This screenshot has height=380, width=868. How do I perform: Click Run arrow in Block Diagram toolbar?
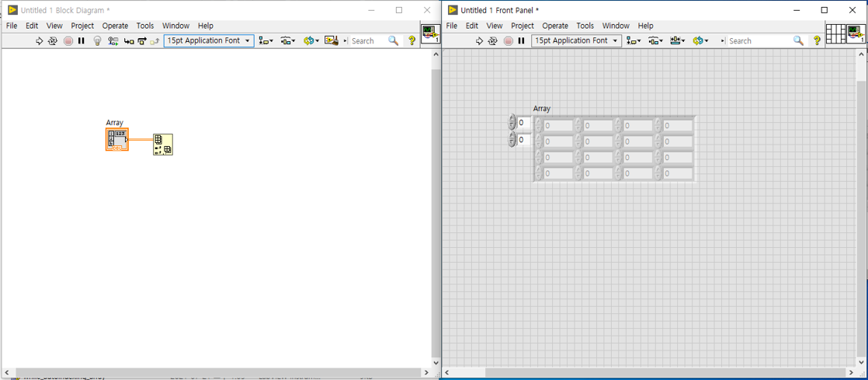pos(40,41)
